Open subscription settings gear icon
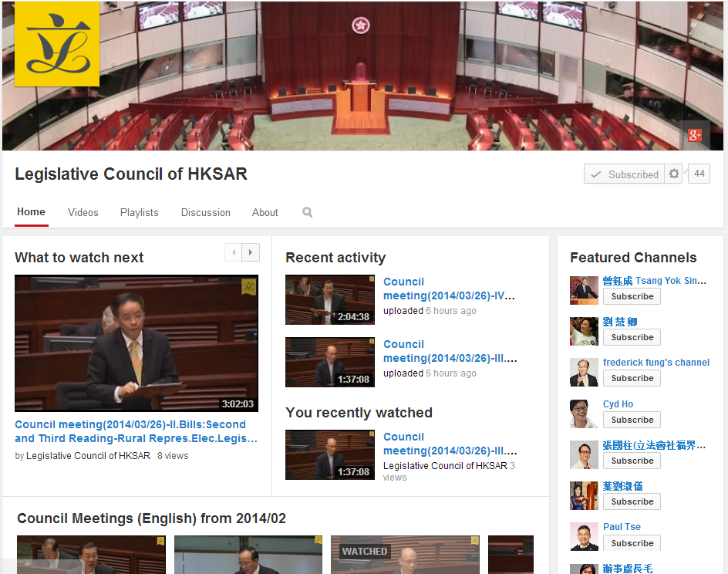 pos(674,174)
